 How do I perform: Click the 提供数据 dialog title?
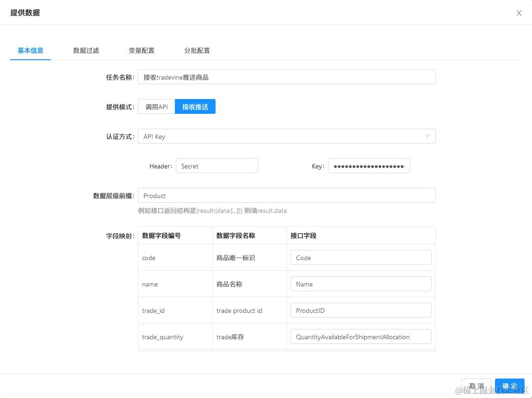click(x=25, y=13)
